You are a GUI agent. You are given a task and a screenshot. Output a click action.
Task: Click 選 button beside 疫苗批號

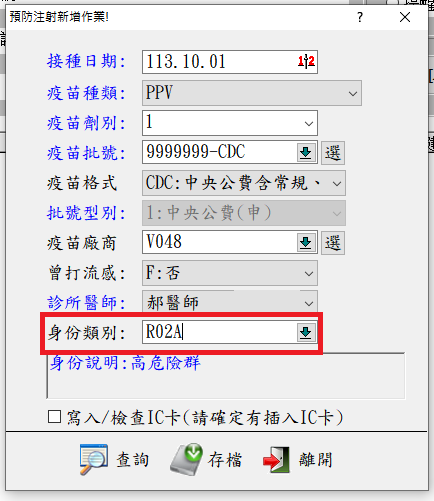pos(333,153)
